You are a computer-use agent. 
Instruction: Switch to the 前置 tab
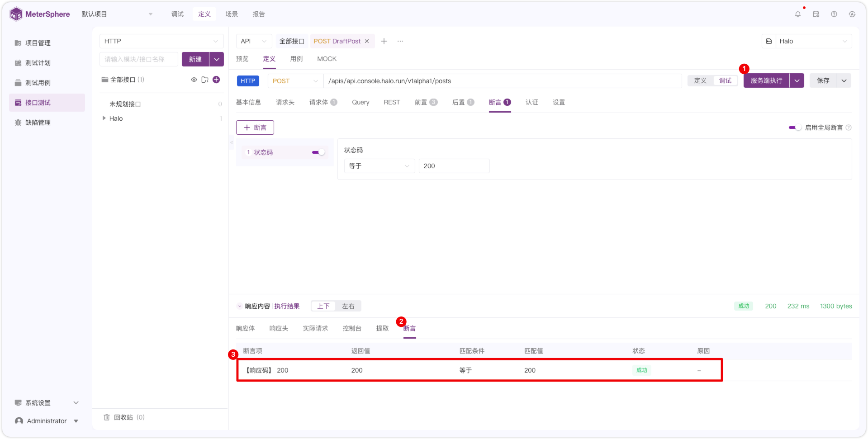(x=426, y=102)
